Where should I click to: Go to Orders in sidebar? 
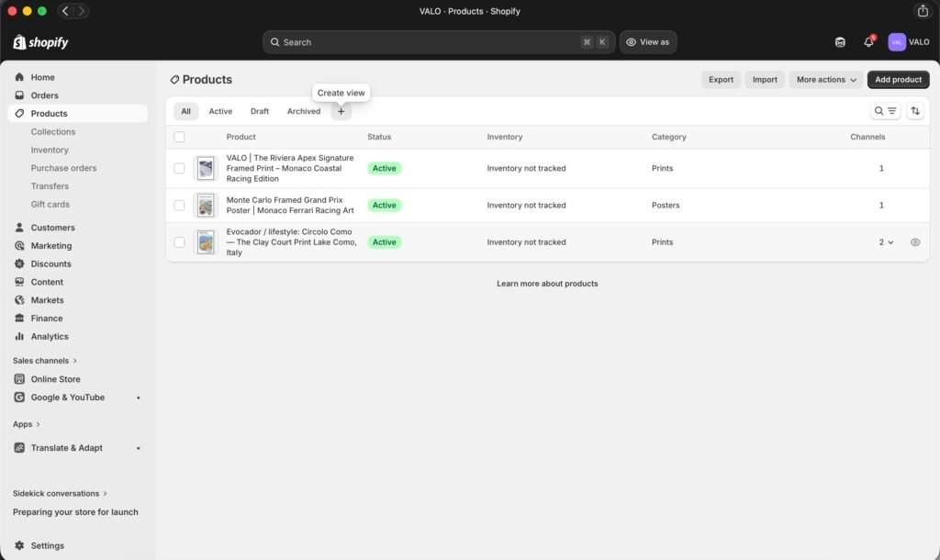(44, 95)
